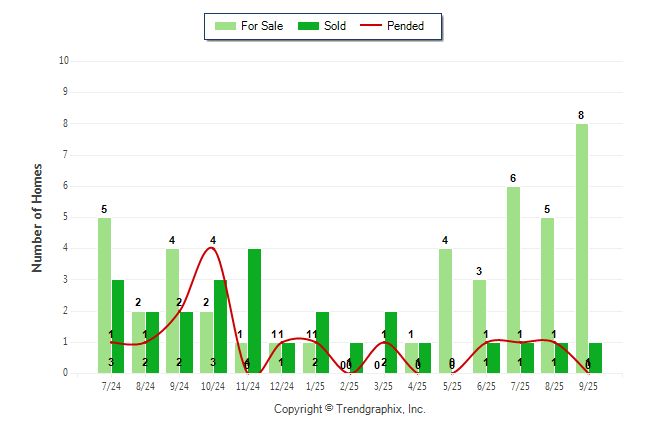Click the Trendgraphix copyright text
Image resolution: width=646 pixels, height=434 pixels.
(349, 409)
